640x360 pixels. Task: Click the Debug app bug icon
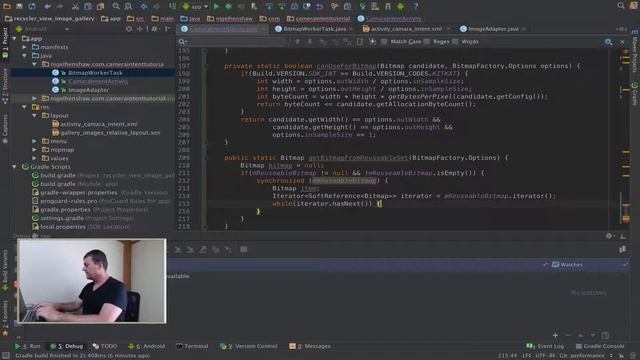pos(229,6)
